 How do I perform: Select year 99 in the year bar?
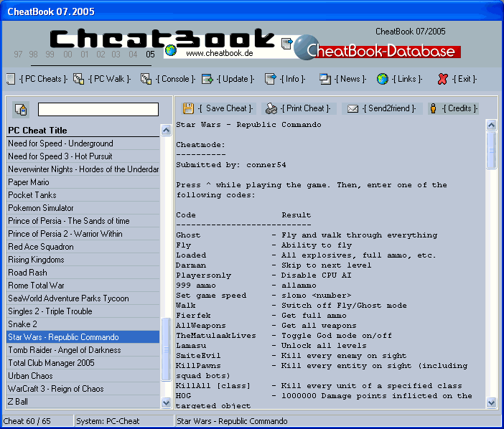(x=50, y=55)
